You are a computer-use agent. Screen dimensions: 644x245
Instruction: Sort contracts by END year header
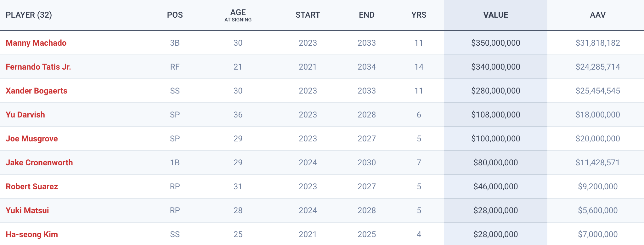[x=367, y=15]
